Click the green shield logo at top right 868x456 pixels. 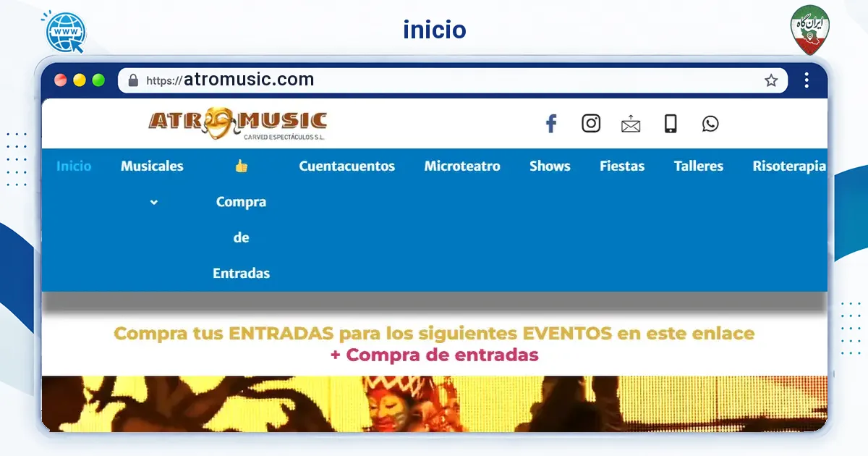pyautogui.click(x=809, y=30)
